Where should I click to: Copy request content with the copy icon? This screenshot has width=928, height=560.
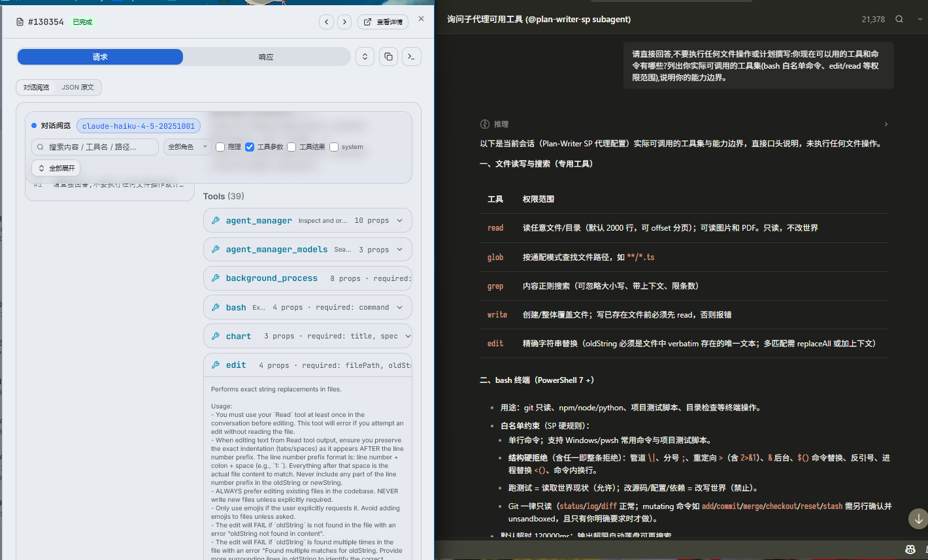[x=388, y=57]
